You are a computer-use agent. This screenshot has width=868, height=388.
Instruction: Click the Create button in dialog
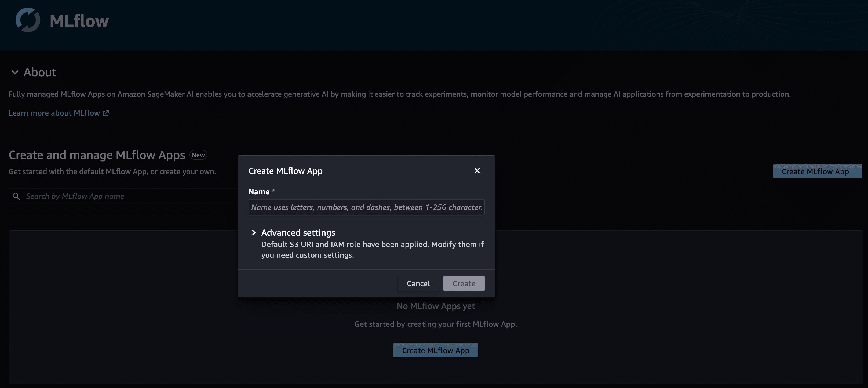click(x=464, y=283)
